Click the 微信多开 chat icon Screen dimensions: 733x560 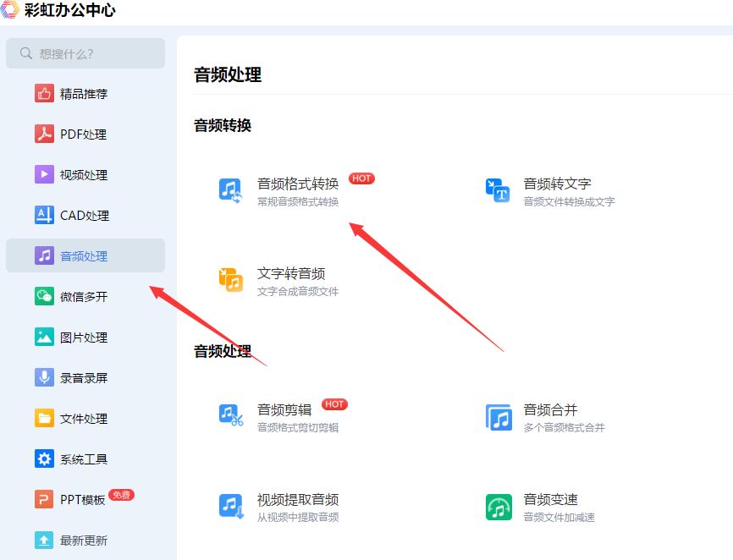pos(44,296)
